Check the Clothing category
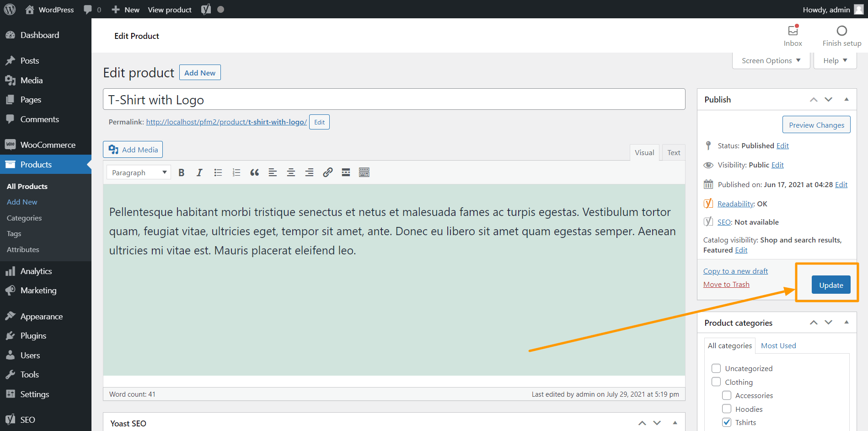The width and height of the screenshot is (868, 431). (716, 382)
